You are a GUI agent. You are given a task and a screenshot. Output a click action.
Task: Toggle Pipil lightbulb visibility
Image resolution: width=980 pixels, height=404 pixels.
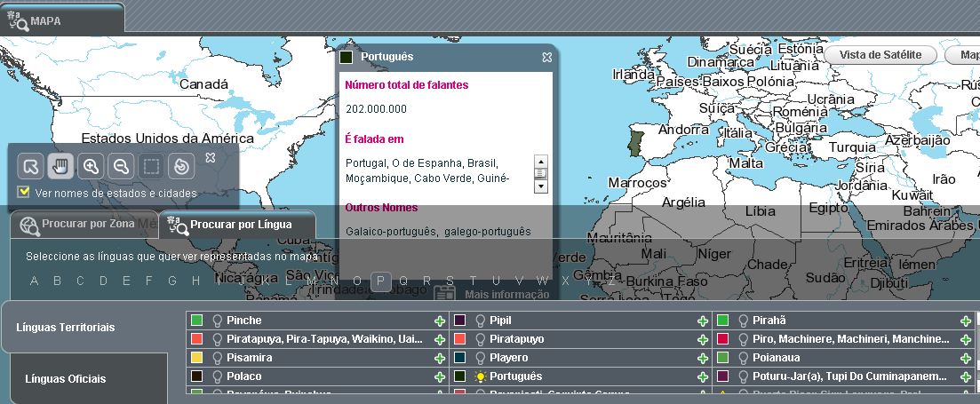click(480, 321)
